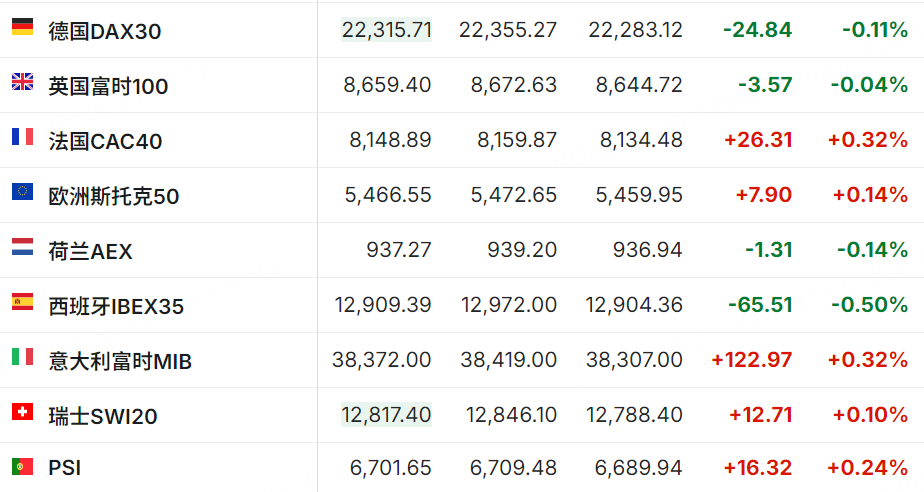Click the EU flag icon
924x492 pixels.
[x=22, y=191]
